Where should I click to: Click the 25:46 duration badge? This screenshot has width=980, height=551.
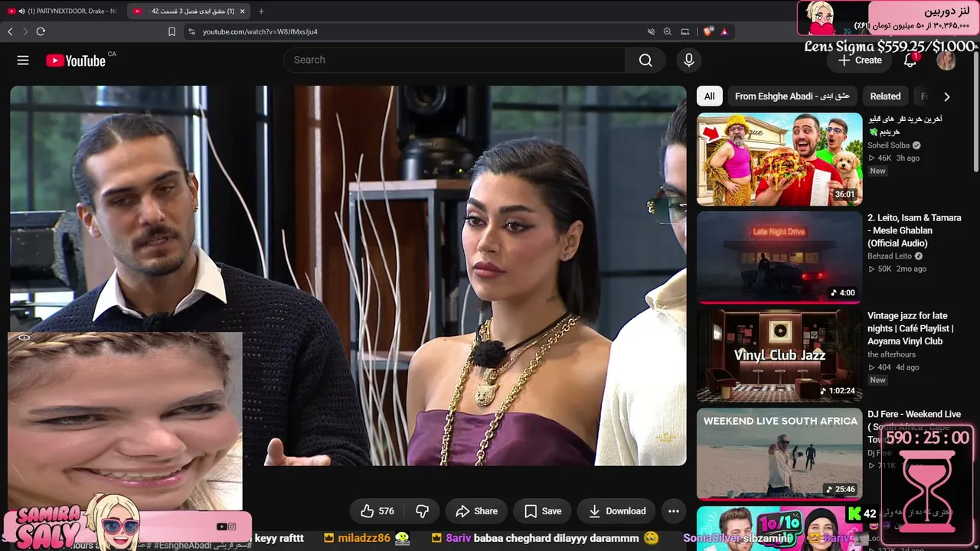(840, 489)
